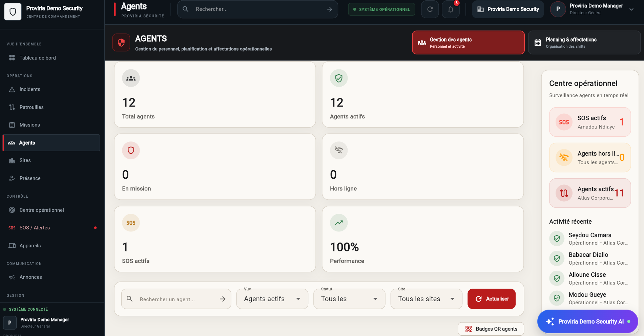
Task: Open SOS actifs Amadou Ndiaye card
Action: coord(590,122)
